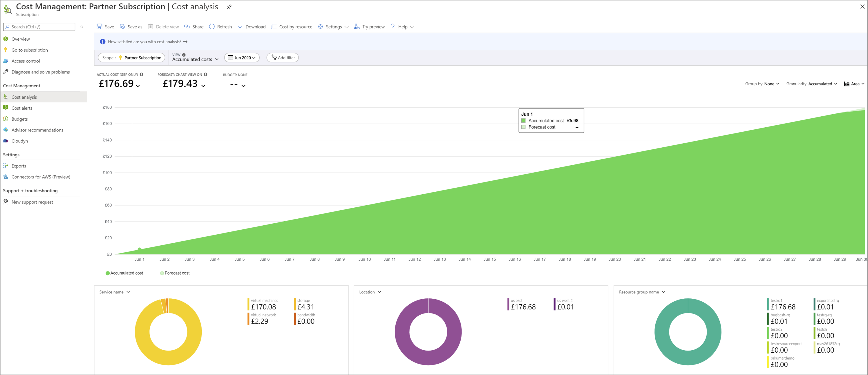Click the Refresh icon in toolbar
This screenshot has width=868, height=375.
click(212, 27)
